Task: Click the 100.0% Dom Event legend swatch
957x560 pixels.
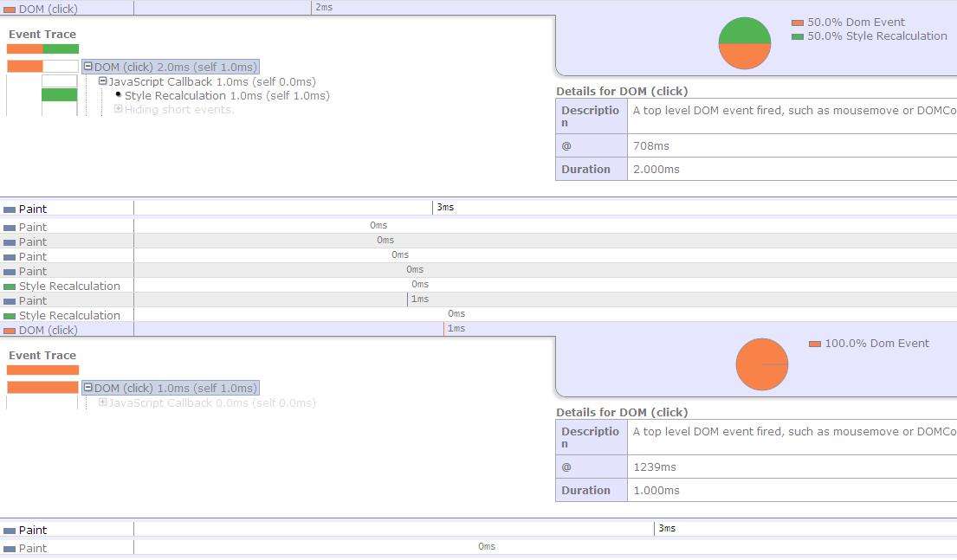Action: [814, 344]
